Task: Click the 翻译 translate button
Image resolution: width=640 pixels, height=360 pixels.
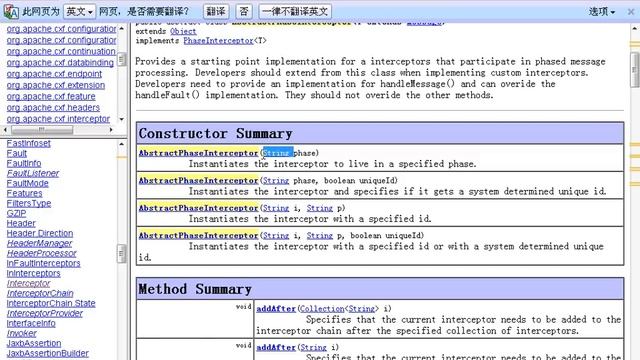Action: [216, 11]
